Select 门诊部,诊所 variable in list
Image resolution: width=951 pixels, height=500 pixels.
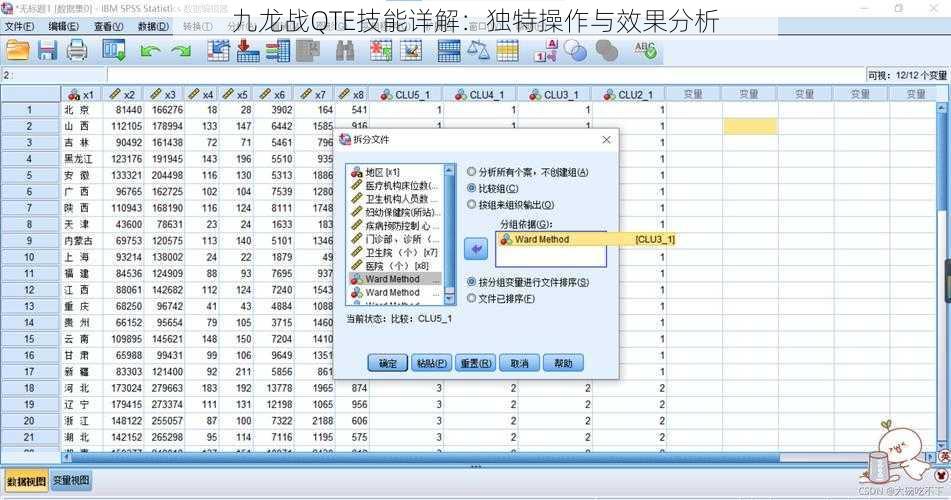395,239
